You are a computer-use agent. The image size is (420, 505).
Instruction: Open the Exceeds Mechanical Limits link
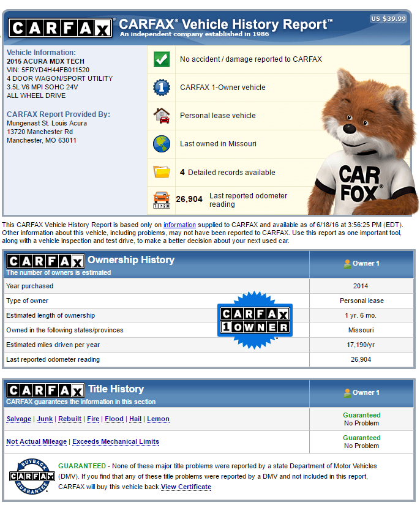pyautogui.click(x=116, y=441)
